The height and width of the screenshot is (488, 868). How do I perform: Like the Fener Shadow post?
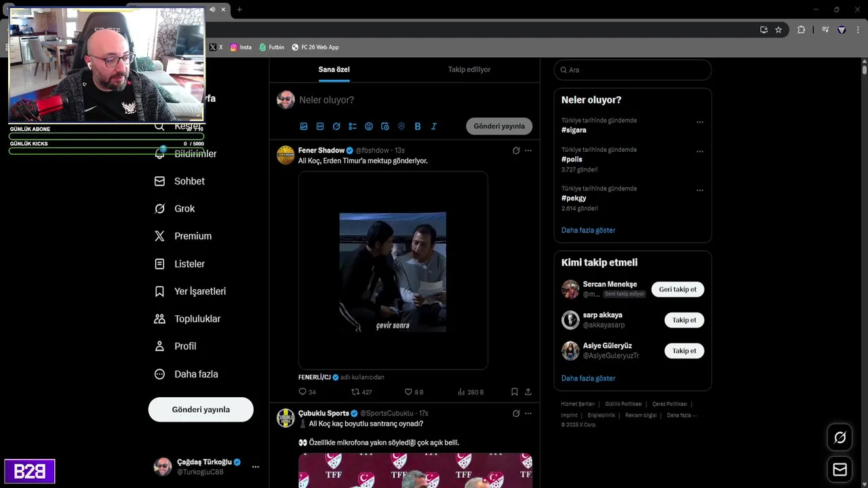[x=414, y=392]
